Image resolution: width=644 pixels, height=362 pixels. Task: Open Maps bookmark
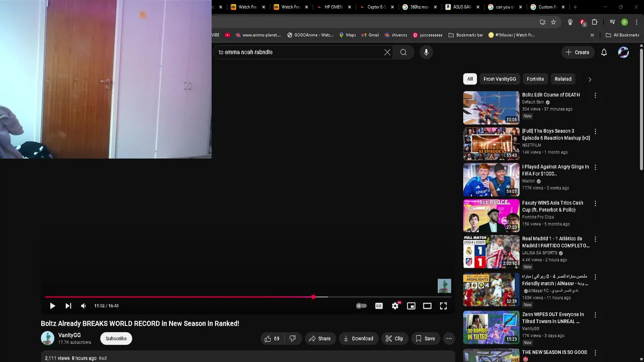point(347,35)
